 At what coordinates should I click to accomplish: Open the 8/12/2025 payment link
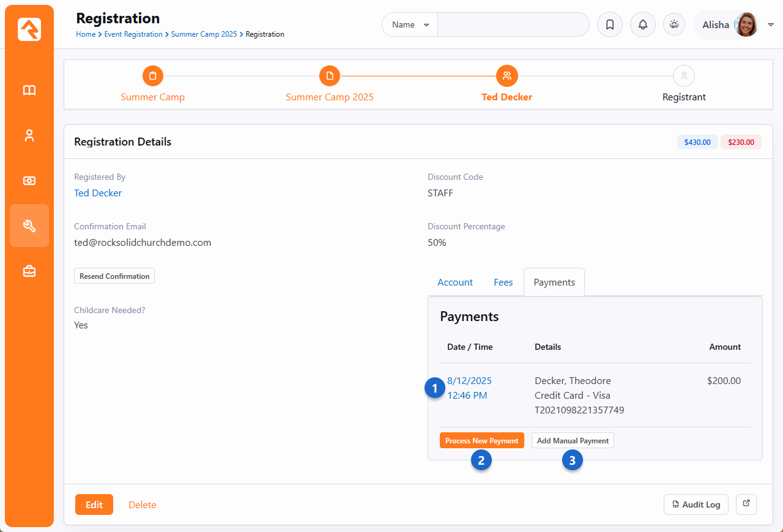coord(469,381)
